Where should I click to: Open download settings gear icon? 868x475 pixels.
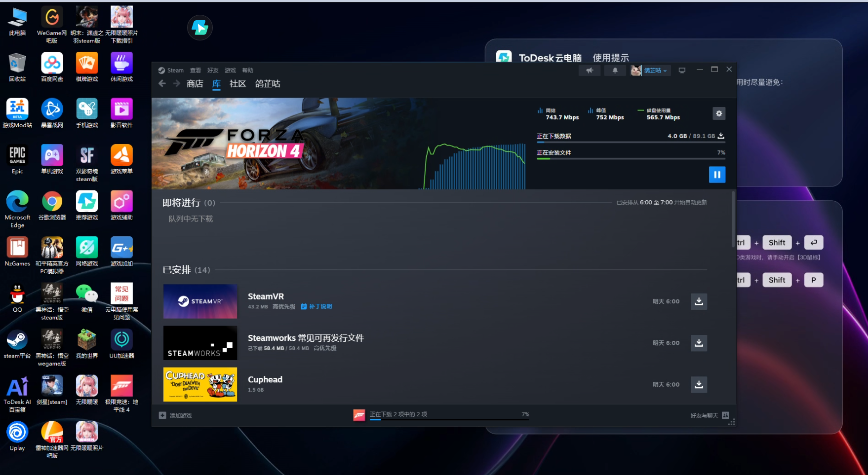(x=719, y=113)
